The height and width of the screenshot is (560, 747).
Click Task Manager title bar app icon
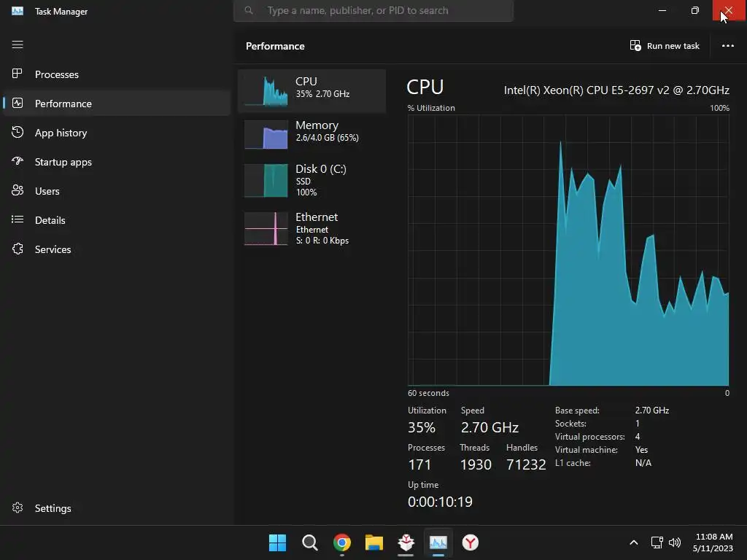pyautogui.click(x=18, y=11)
